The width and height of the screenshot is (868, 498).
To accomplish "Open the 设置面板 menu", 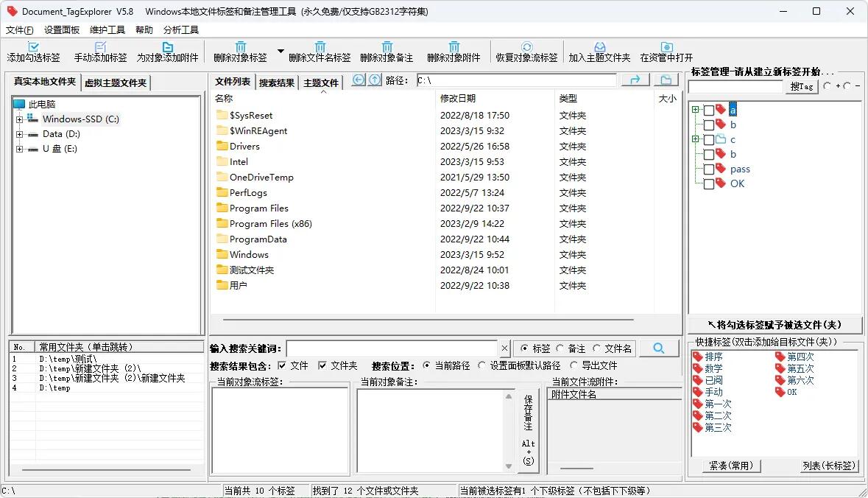I will pos(62,30).
